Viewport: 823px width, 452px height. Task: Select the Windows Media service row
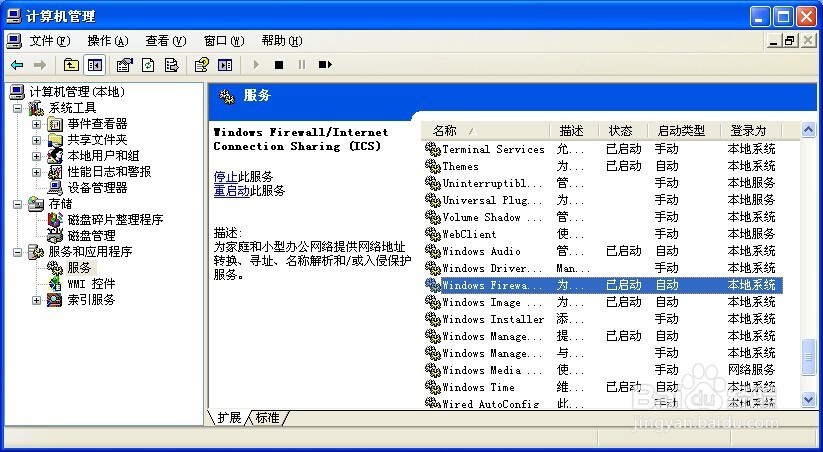click(604, 370)
